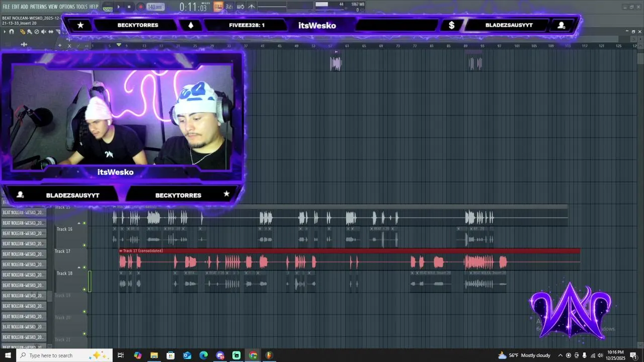Open the TOOLS menu
This screenshot has width=644, height=362.
[x=82, y=7]
